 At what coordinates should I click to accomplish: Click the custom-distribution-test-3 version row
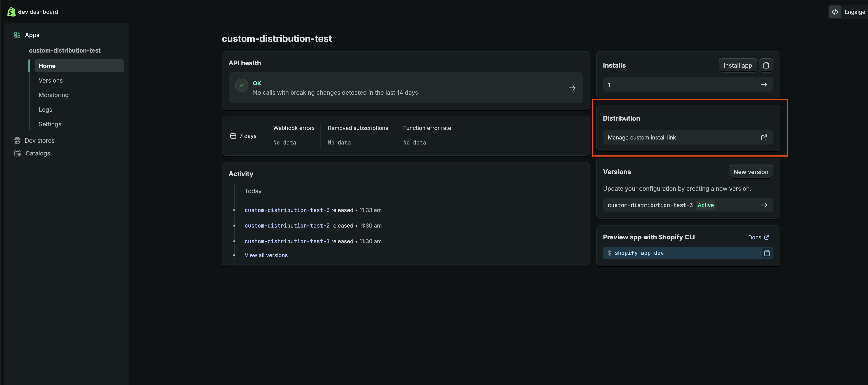coord(688,205)
